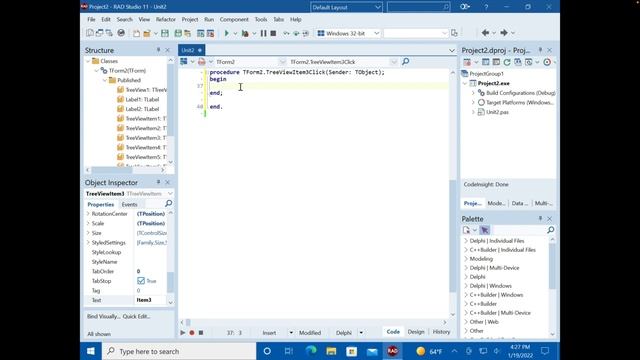This screenshot has width=640, height=360.
Task: Search Object Inspector properties
Action: click(x=169, y=203)
